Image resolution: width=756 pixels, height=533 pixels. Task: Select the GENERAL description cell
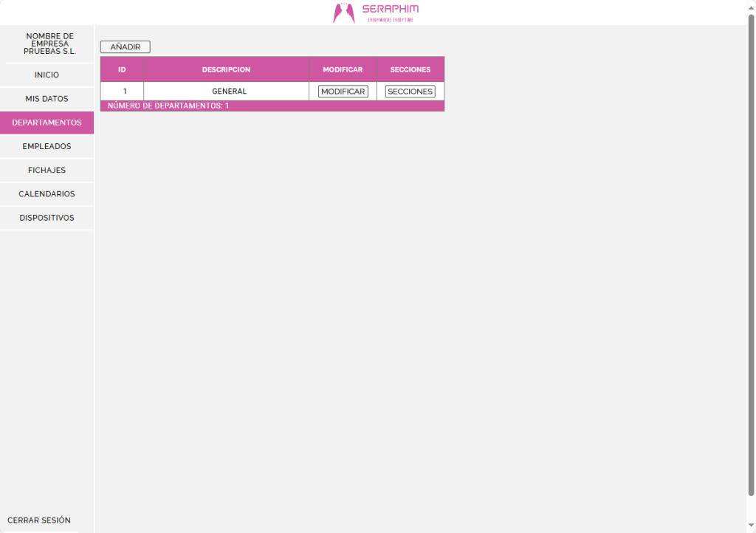[x=228, y=92]
